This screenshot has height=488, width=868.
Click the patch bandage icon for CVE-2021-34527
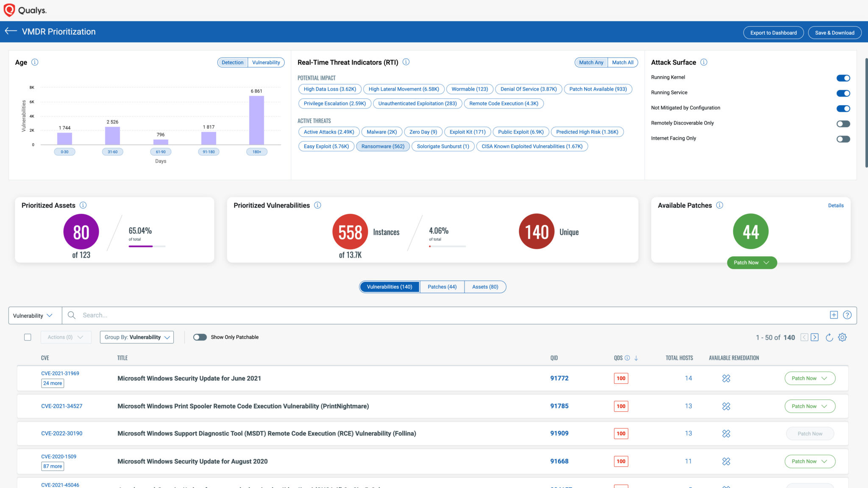click(x=726, y=406)
